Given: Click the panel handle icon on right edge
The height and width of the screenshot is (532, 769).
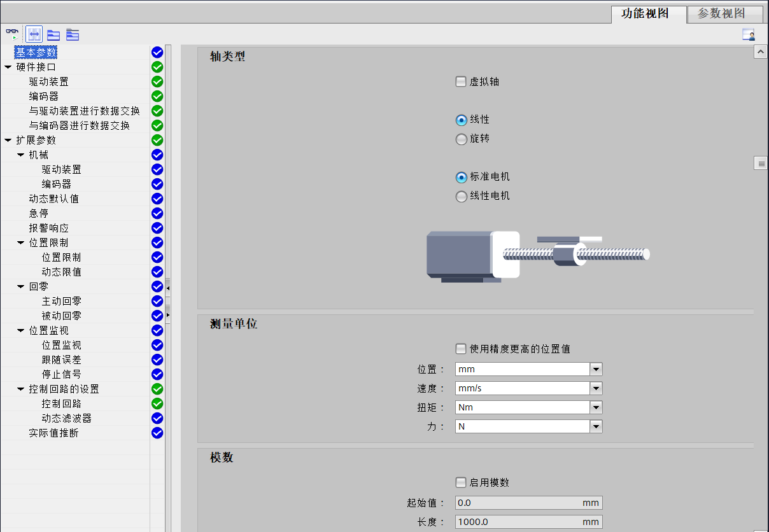Looking at the screenshot, I should (x=761, y=163).
